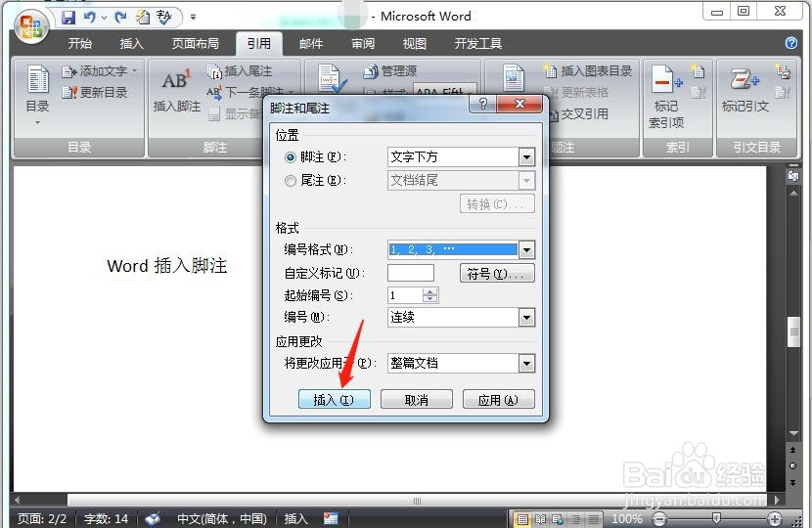Viewport: 812px width, 528px height.
Task: Click 添加文字 dropdown in ribbon
Action: (100, 71)
